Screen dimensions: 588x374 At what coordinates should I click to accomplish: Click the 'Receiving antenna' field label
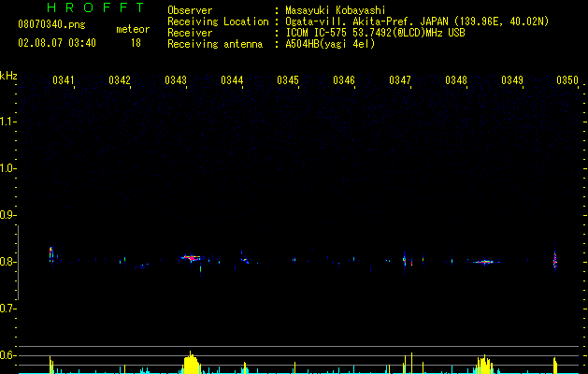coord(215,44)
